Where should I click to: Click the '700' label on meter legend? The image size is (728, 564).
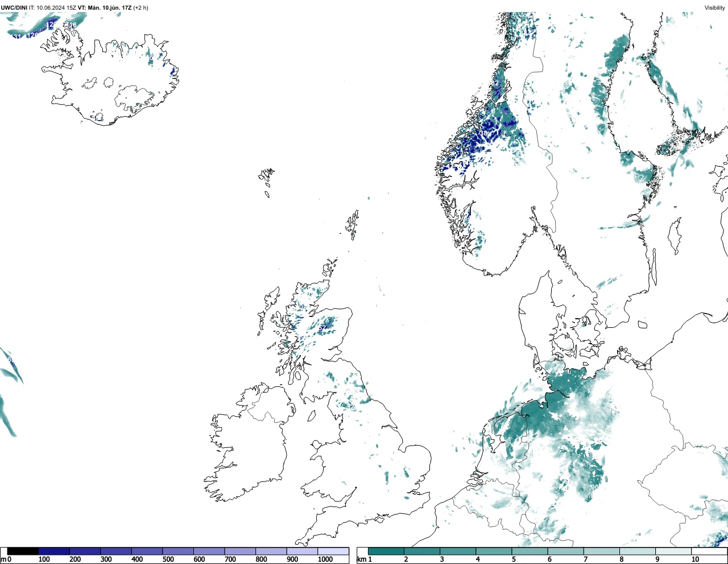tap(230, 559)
